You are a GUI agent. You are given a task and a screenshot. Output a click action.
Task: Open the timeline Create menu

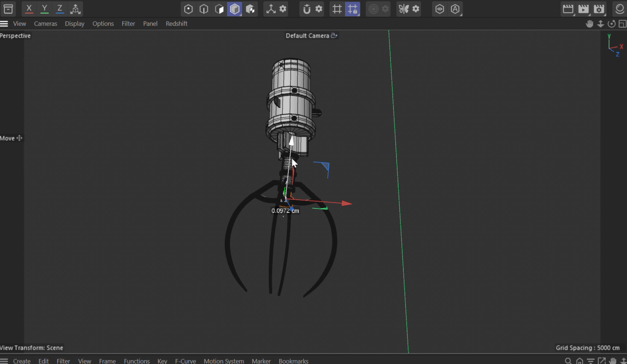[x=22, y=361]
